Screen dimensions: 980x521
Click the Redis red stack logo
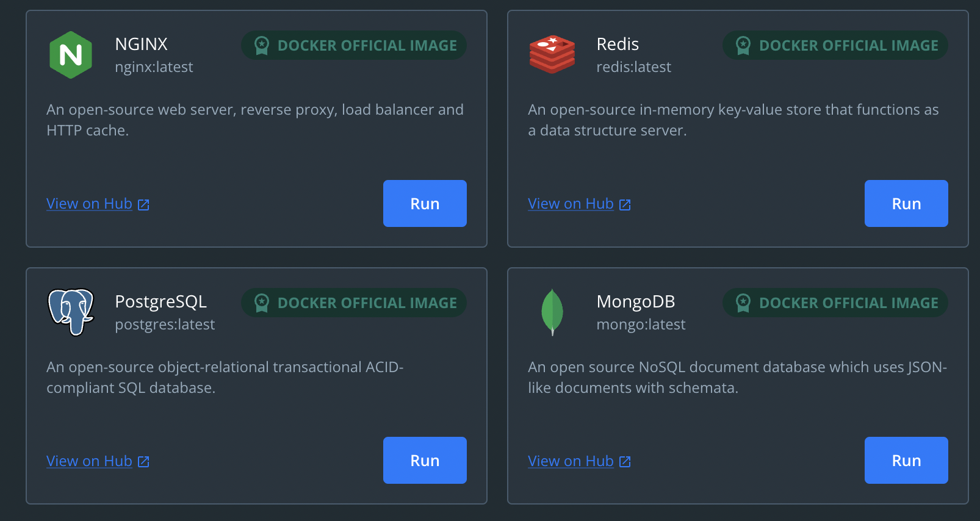pos(552,55)
